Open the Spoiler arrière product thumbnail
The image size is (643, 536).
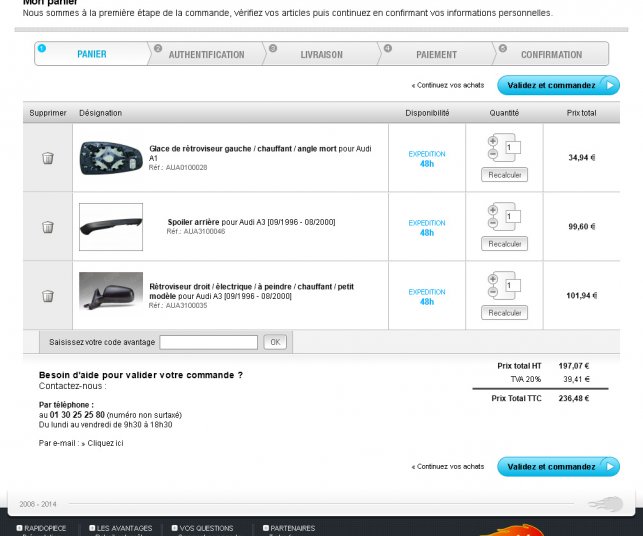pyautogui.click(x=111, y=227)
